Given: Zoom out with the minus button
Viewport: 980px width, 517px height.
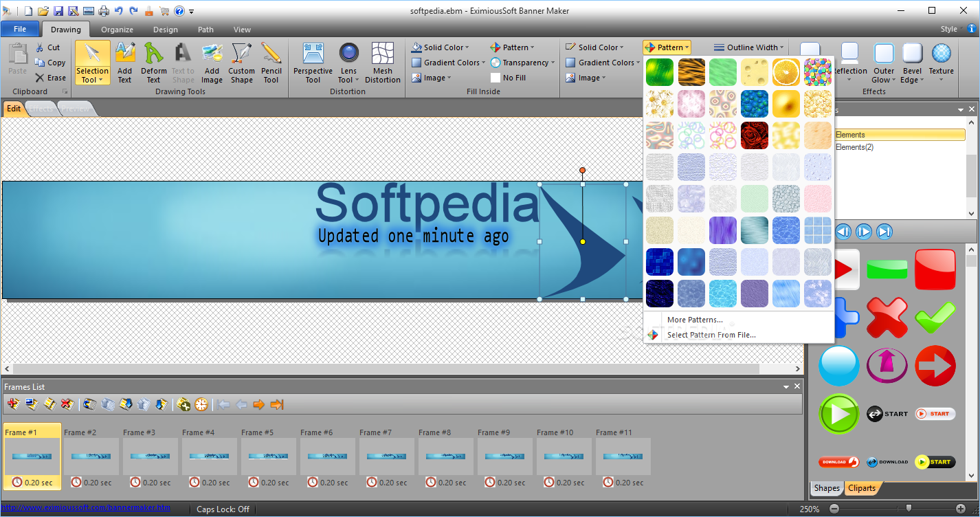Looking at the screenshot, I should [834, 509].
